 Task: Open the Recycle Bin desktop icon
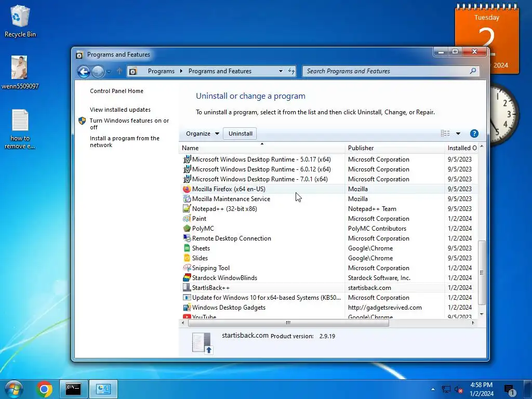coord(20,21)
